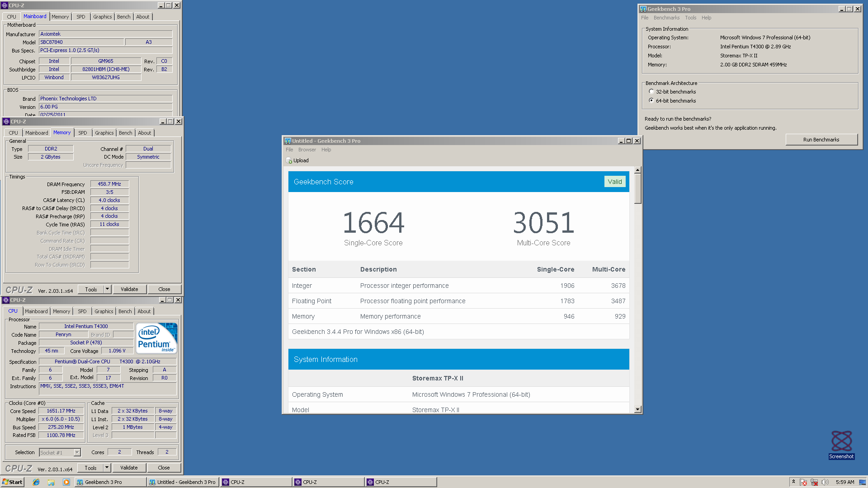The height and width of the screenshot is (488, 868).
Task: Click the 1664 single-core score value
Action: pos(373,222)
